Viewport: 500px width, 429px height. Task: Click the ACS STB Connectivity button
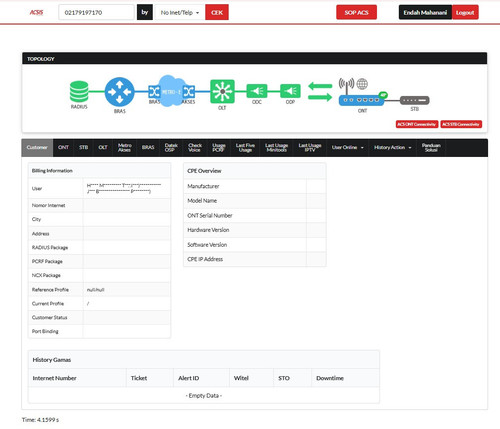tap(461, 124)
